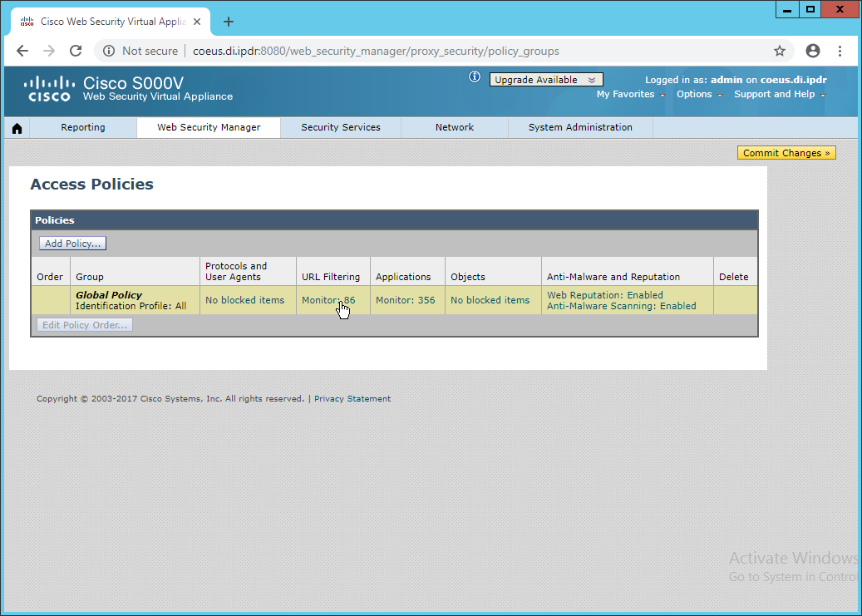862x616 pixels.
Task: Click the Group column header
Action: pos(90,277)
